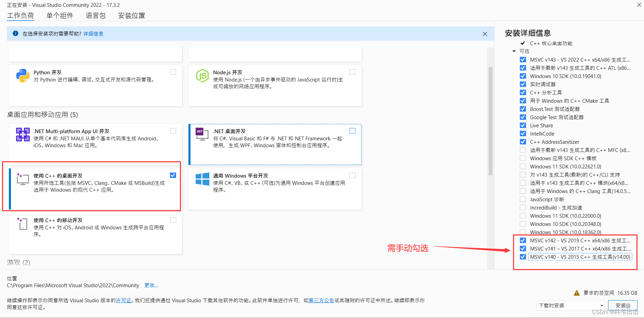Uncheck Google Test 测试适配器
This screenshot has width=644, height=318.
(x=523, y=117)
